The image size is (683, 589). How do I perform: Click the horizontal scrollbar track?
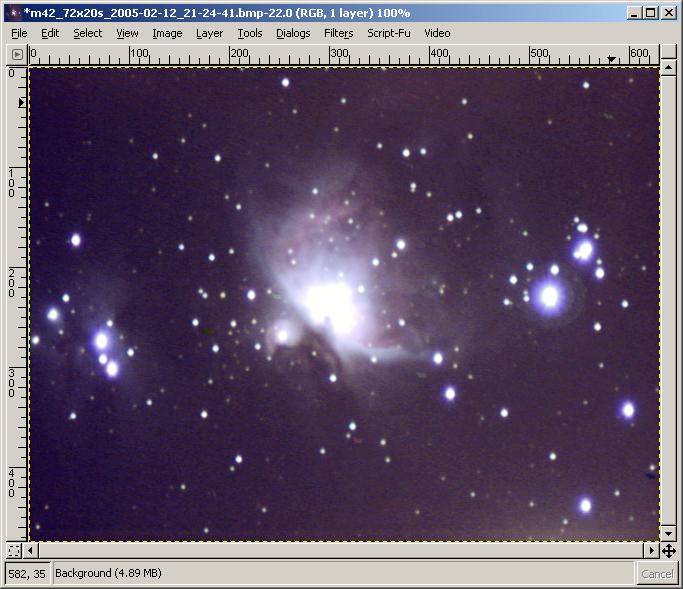[341, 551]
